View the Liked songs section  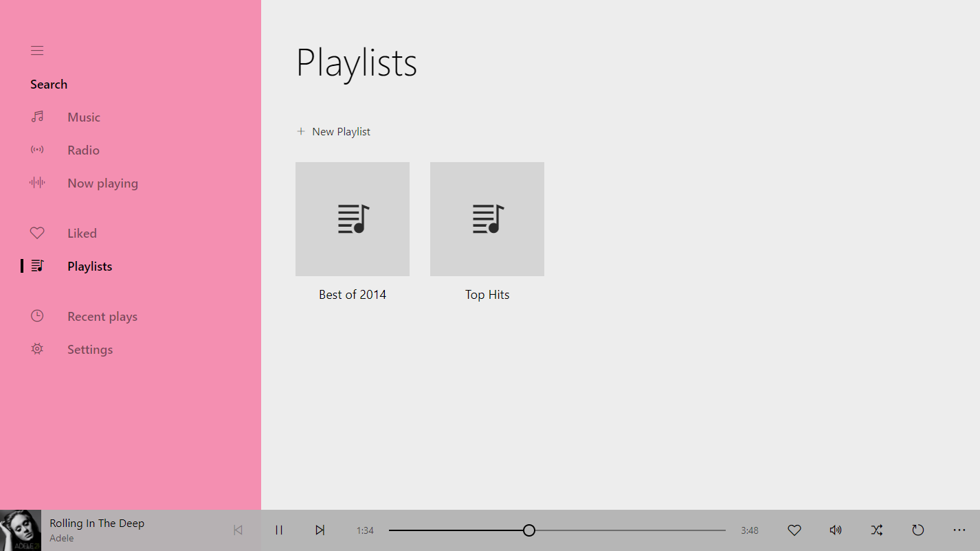tap(82, 233)
